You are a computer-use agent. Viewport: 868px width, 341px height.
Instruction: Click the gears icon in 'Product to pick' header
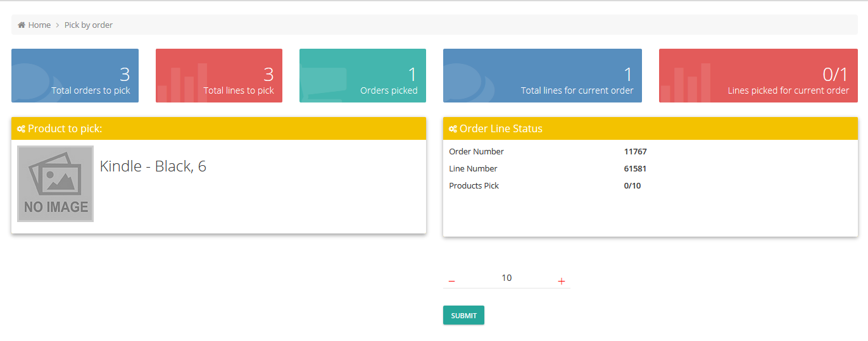point(21,128)
